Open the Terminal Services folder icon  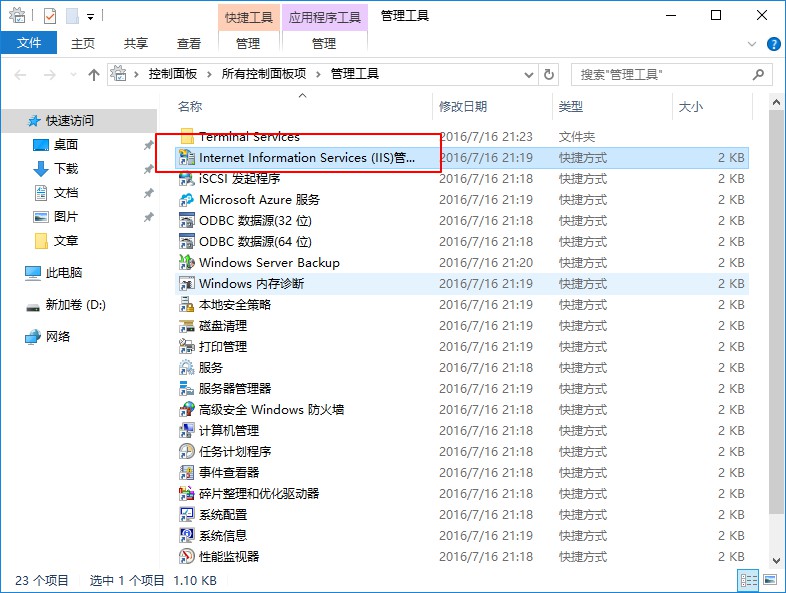click(x=187, y=136)
